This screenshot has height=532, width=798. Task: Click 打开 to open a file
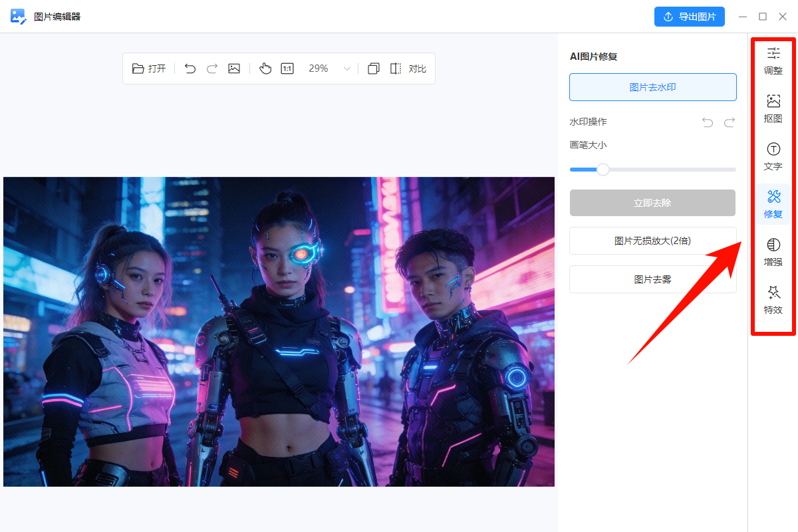tap(149, 68)
